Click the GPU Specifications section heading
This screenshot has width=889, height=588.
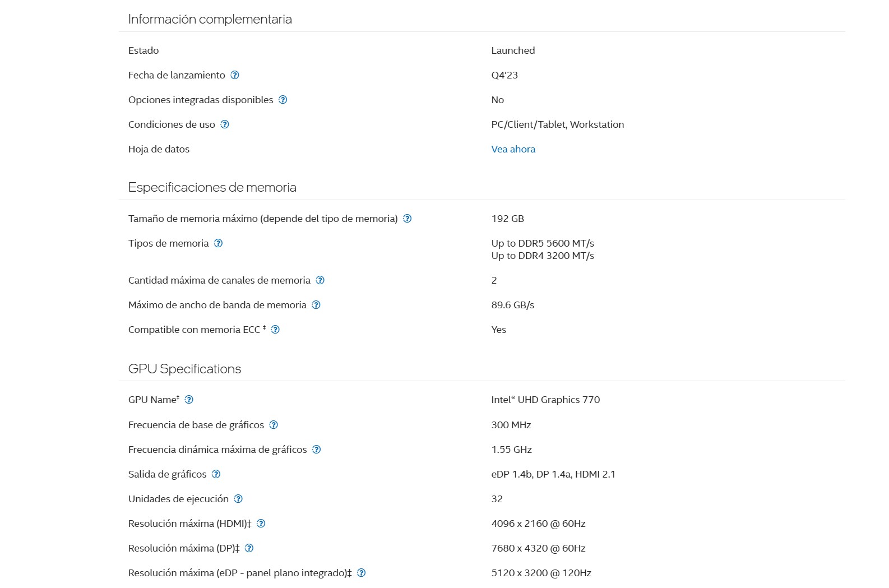coord(184,369)
